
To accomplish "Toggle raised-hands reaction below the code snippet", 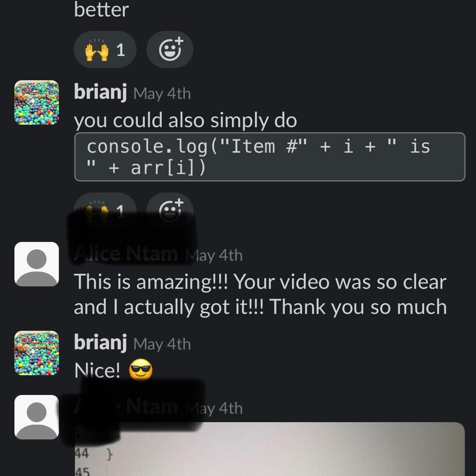I will (x=105, y=209).
